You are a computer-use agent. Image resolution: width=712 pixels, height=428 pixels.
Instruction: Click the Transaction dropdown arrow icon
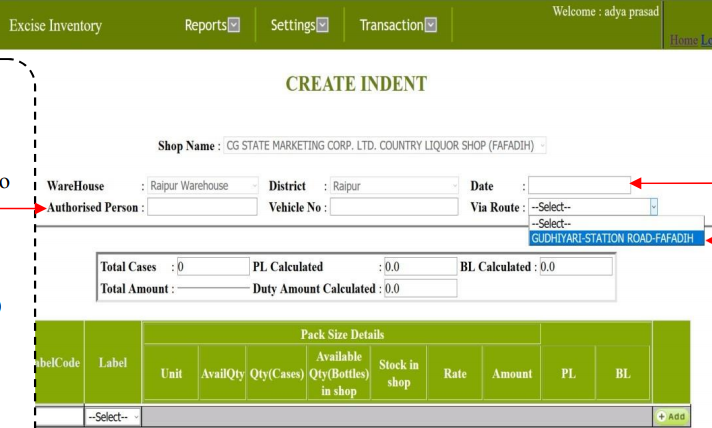tap(431, 25)
